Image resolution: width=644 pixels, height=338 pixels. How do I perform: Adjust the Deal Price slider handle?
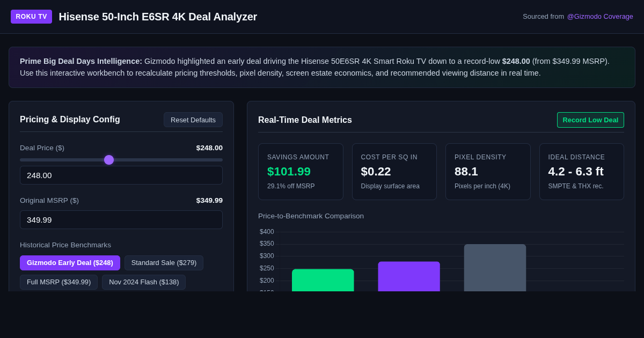pyautogui.click(x=109, y=160)
